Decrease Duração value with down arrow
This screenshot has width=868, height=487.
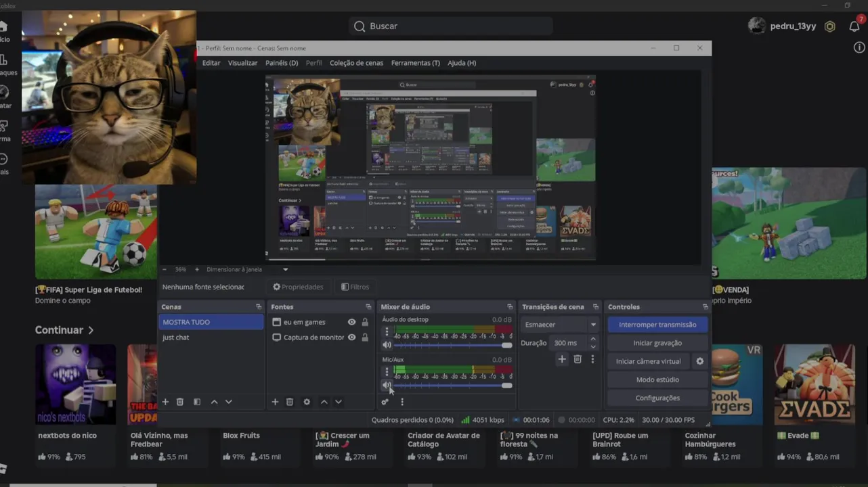[x=593, y=346]
